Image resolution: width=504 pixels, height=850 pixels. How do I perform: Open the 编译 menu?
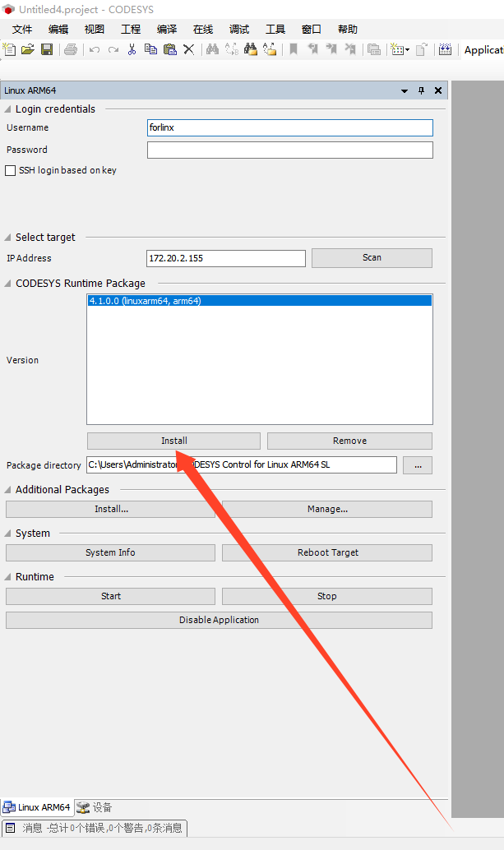pos(167,30)
